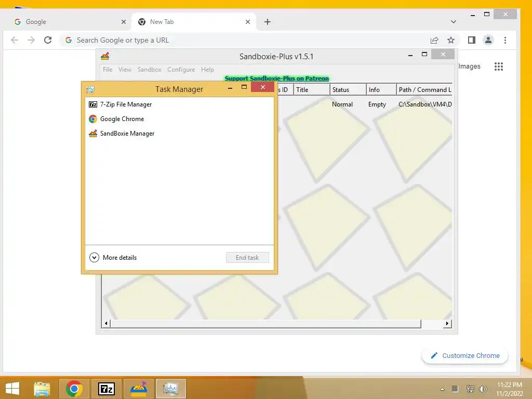Click the Task Manager title bar icon
This screenshot has height=399, width=532.
coord(90,89)
